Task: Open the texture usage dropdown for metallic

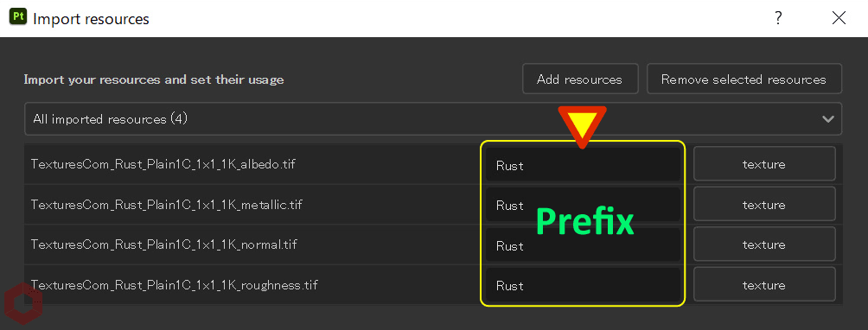Action: point(764,204)
